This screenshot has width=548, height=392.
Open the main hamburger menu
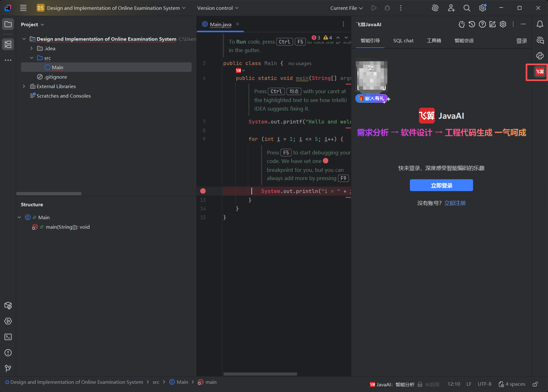[x=23, y=8]
